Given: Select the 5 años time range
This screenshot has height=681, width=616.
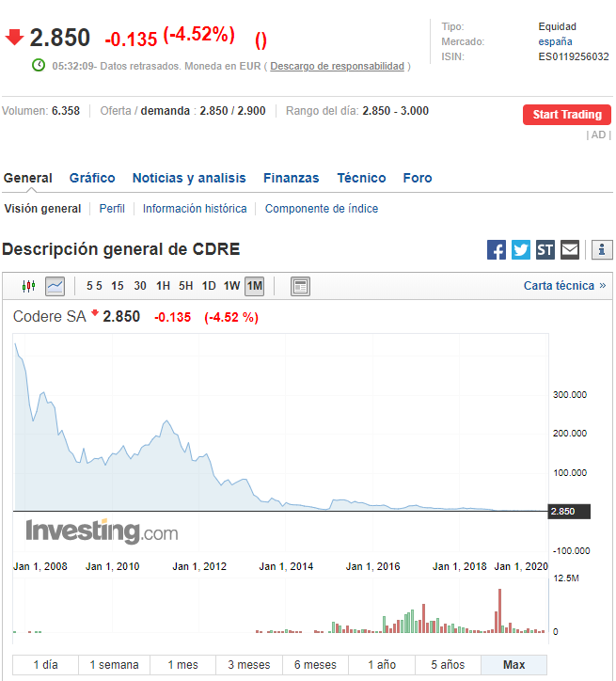Looking at the screenshot, I should (447, 665).
